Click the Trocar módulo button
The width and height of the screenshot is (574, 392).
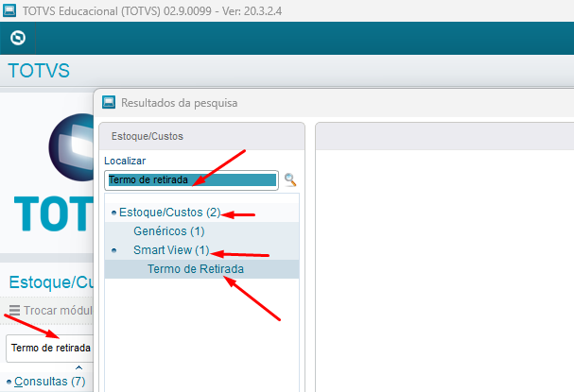tap(50, 311)
